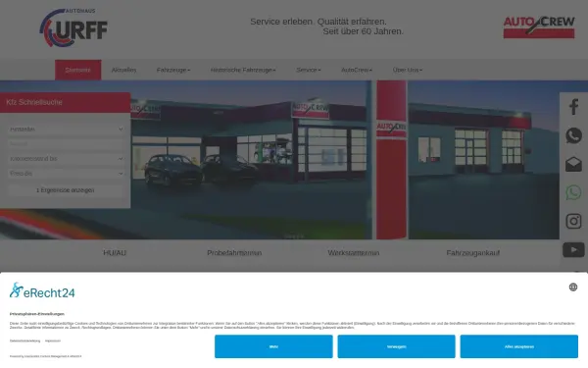Click the Modell input field
588x368 pixels.
(x=66, y=144)
